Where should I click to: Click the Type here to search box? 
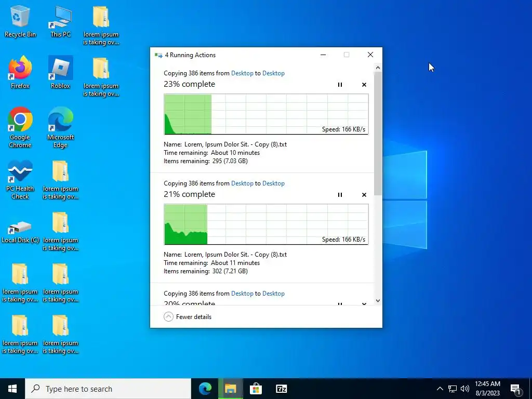click(108, 389)
